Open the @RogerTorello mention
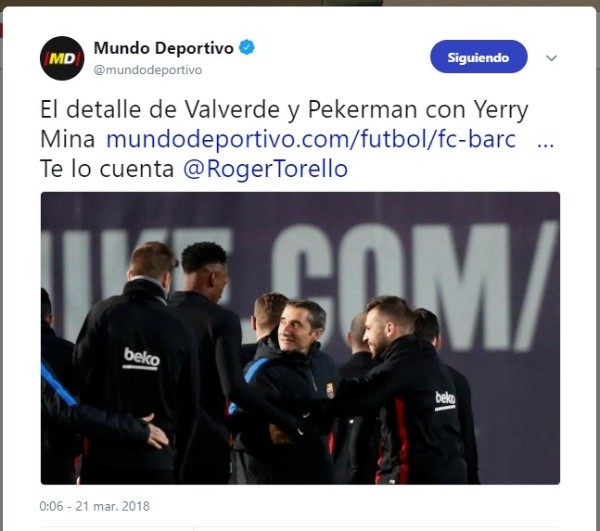Viewport: 600px width, 531px height. point(265,169)
